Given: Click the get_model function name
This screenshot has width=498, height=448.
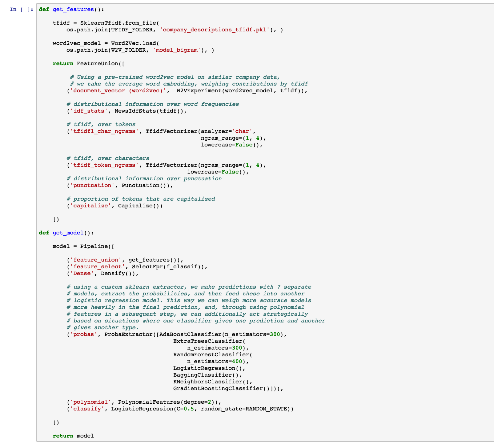Looking at the screenshot, I should [x=68, y=233].
